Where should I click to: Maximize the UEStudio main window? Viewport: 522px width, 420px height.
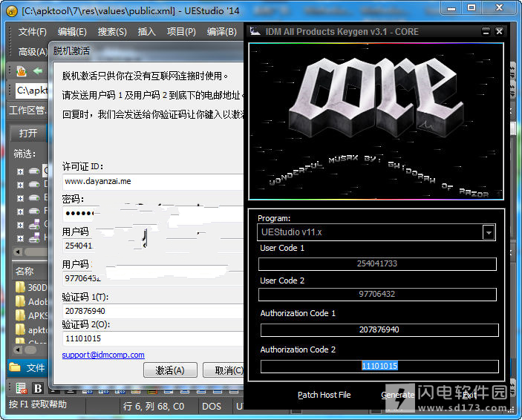point(472,8)
